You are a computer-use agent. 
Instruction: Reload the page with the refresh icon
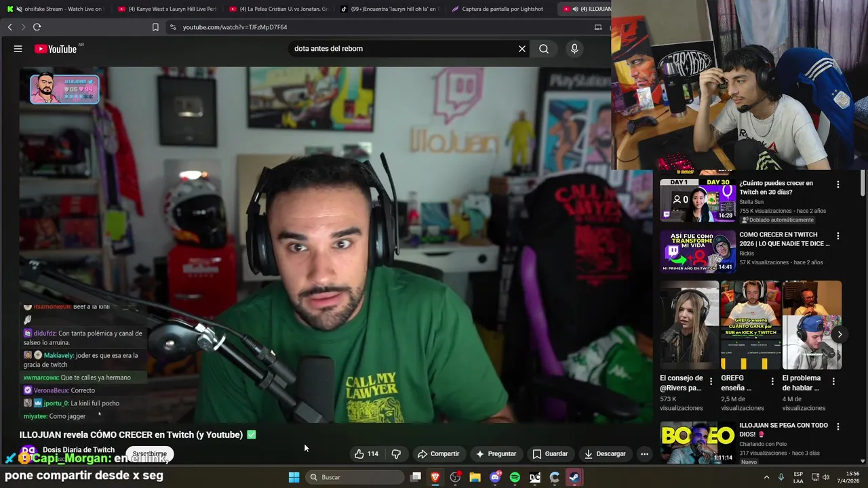(x=37, y=27)
